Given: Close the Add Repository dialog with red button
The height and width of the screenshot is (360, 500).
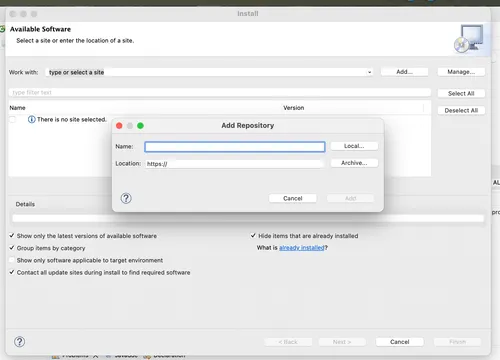Looking at the screenshot, I should tap(119, 126).
